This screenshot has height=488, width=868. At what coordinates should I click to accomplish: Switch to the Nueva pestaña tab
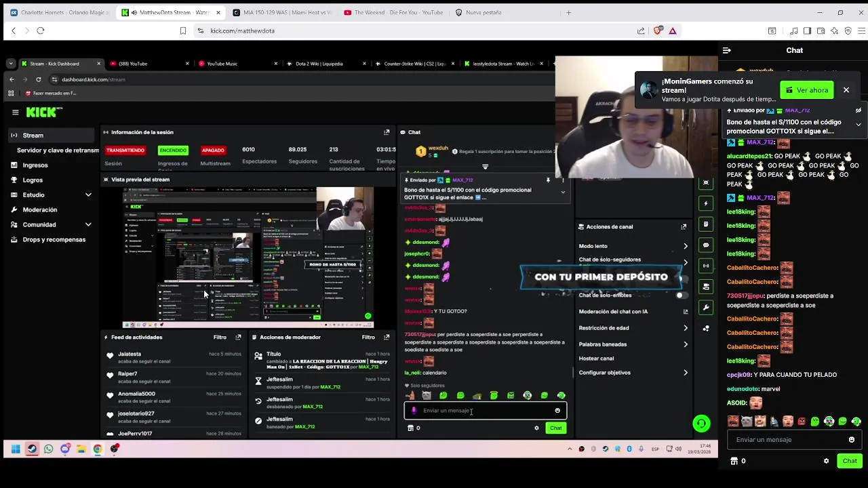pyautogui.click(x=504, y=12)
